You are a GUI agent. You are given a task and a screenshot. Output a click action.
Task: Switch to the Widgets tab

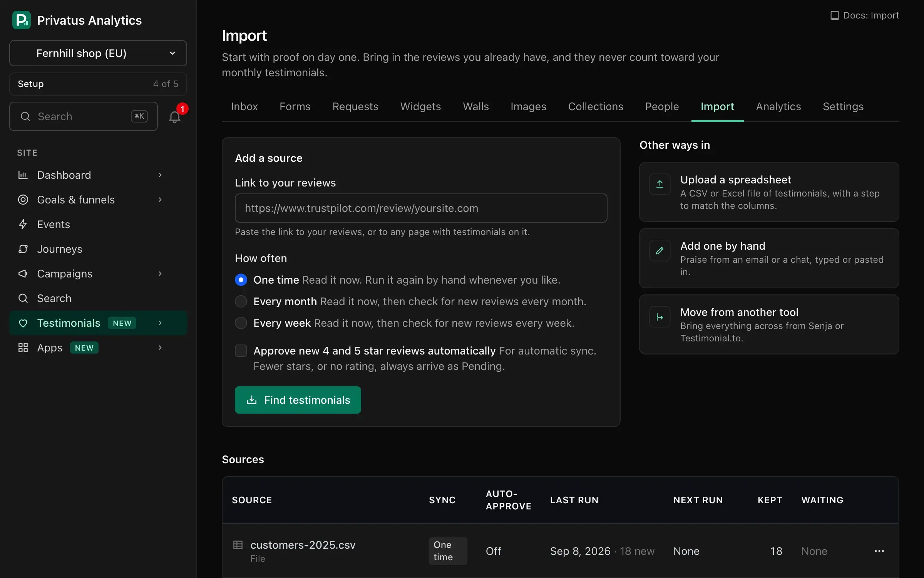(x=420, y=106)
